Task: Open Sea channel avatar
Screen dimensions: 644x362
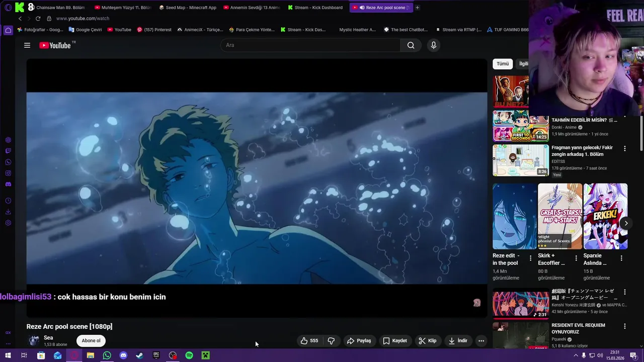Action: (34, 341)
